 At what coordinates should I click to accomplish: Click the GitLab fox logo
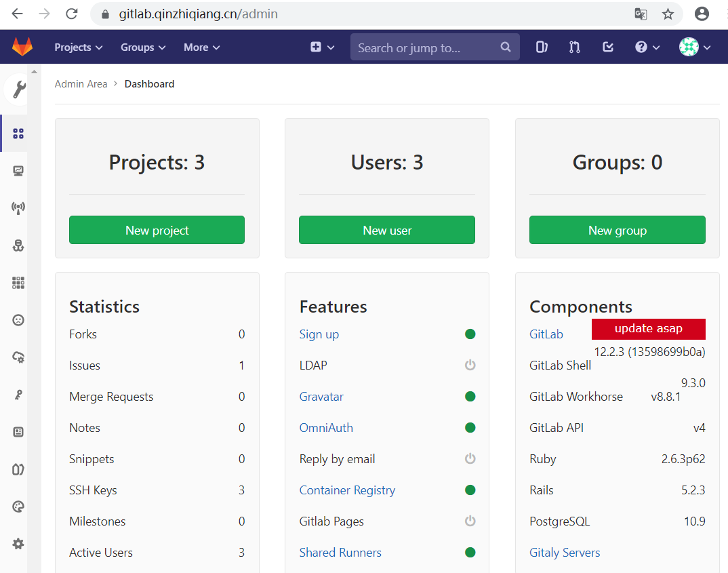click(x=22, y=47)
